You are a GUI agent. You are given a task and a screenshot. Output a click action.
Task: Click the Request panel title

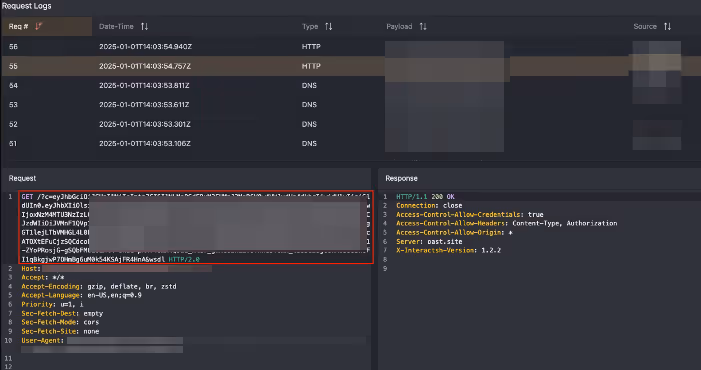[22, 178]
